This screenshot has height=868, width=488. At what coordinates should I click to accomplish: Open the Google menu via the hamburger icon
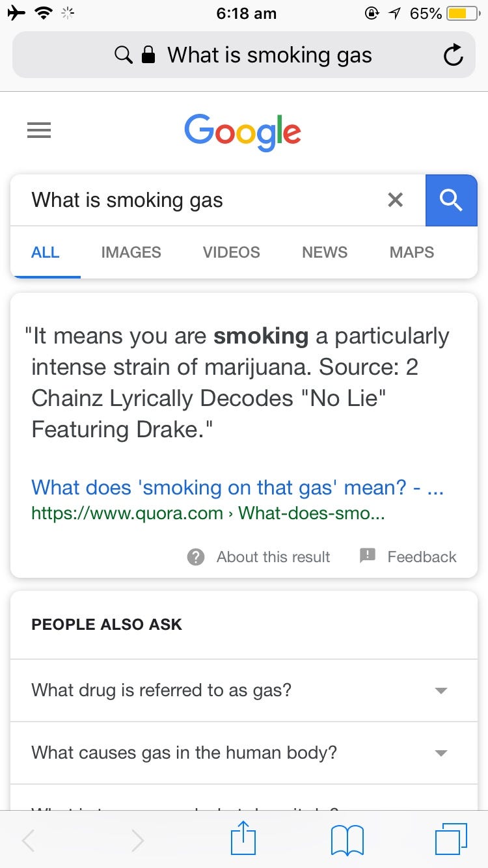click(x=39, y=130)
